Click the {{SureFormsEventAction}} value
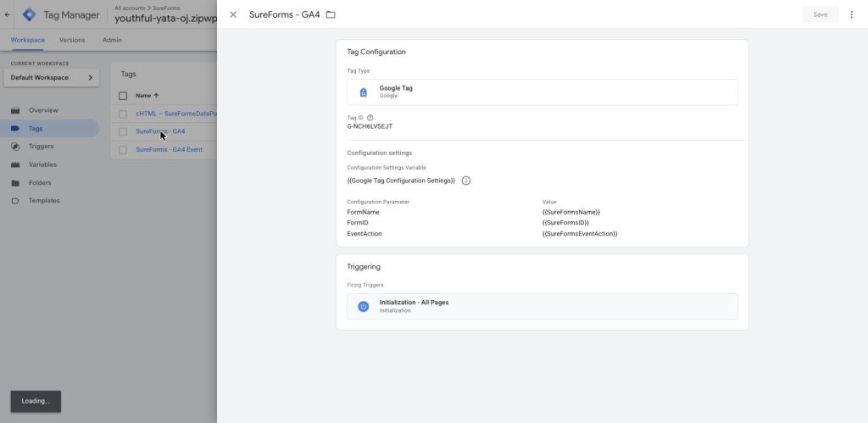The width and height of the screenshot is (868, 423). point(580,234)
